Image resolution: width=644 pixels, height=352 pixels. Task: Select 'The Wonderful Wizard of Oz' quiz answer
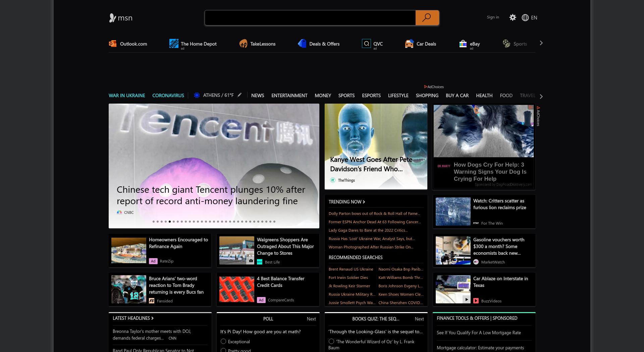331,341
